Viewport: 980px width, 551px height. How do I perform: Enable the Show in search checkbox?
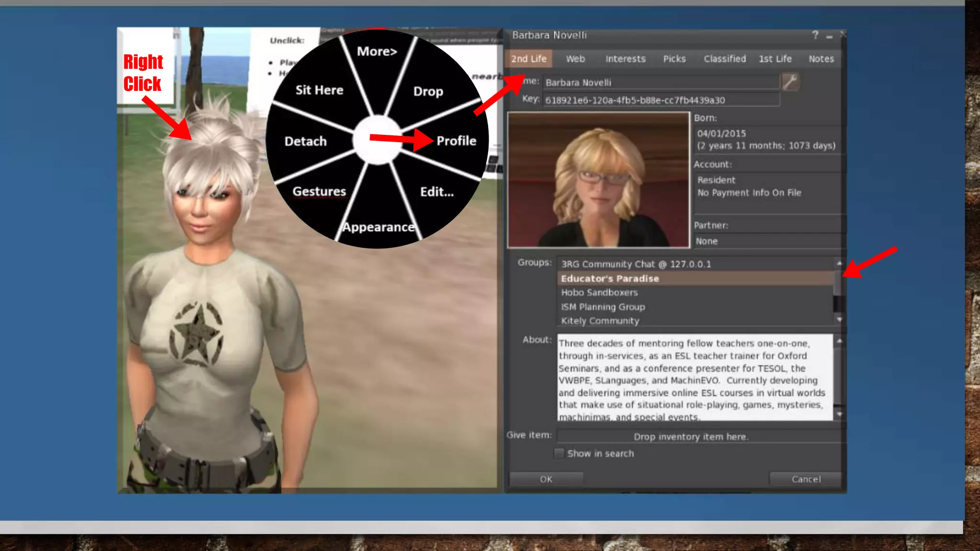(559, 453)
